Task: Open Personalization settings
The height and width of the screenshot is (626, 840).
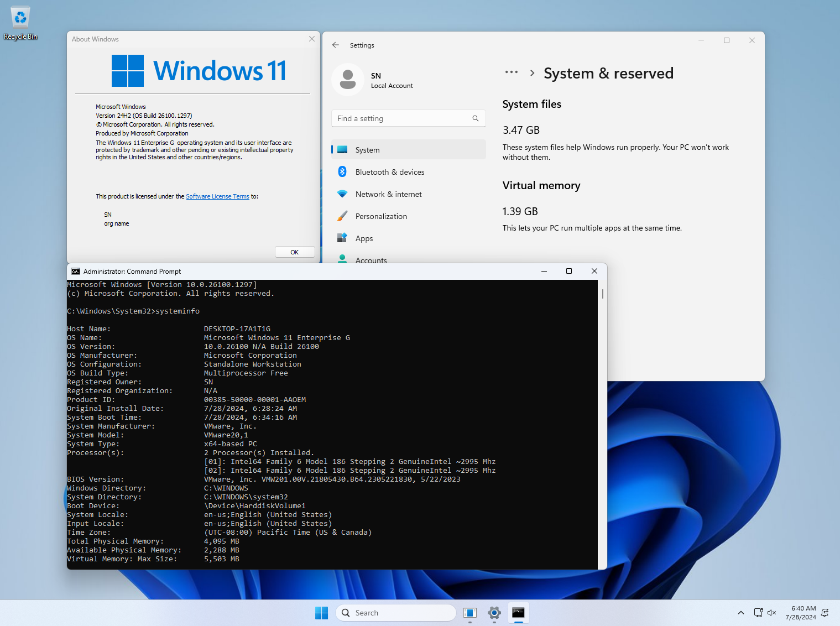Action: point(409,216)
